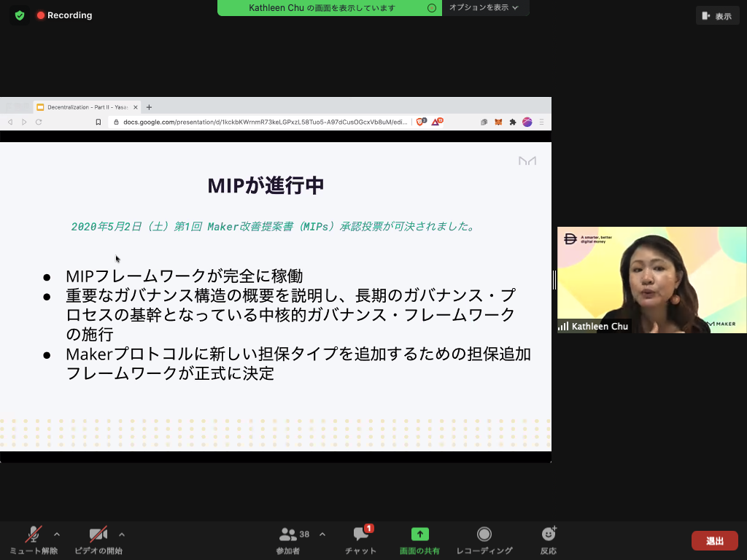Click the green encryption shield icon
The height and width of the screenshot is (560, 747).
tap(20, 15)
